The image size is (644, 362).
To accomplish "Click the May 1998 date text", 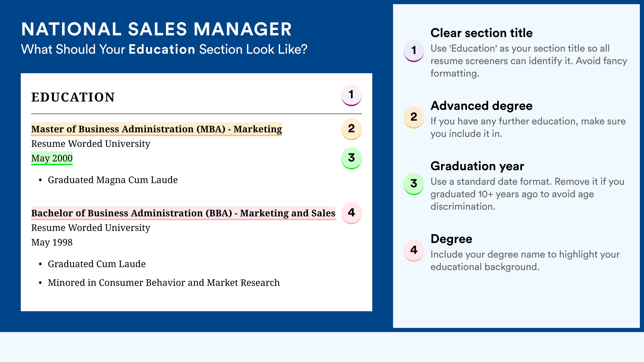I will coord(52,242).
